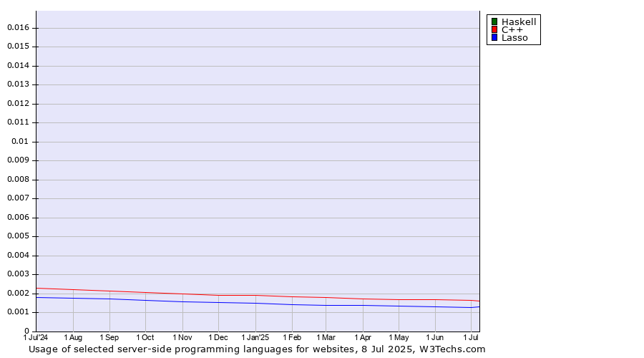Click the 0.013 y-axis value

pyautogui.click(x=19, y=84)
